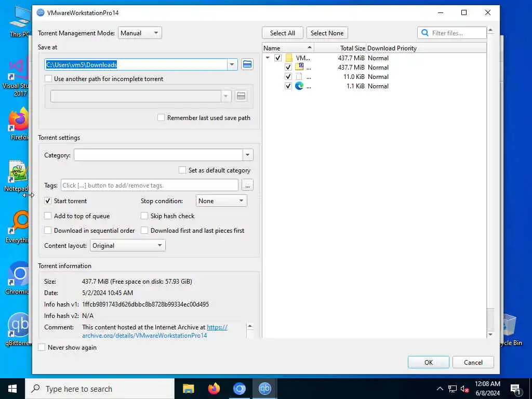Click OK to add torrent

(429, 362)
